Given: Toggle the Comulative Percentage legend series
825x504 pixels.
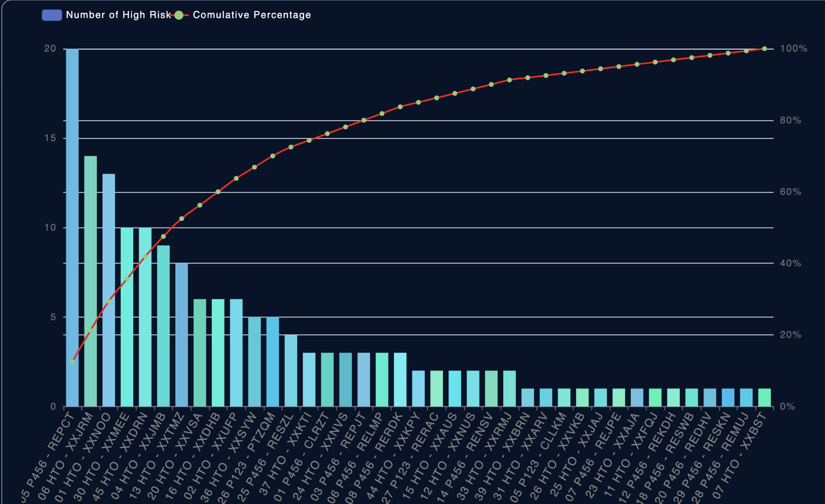Looking at the screenshot, I should pos(252,15).
